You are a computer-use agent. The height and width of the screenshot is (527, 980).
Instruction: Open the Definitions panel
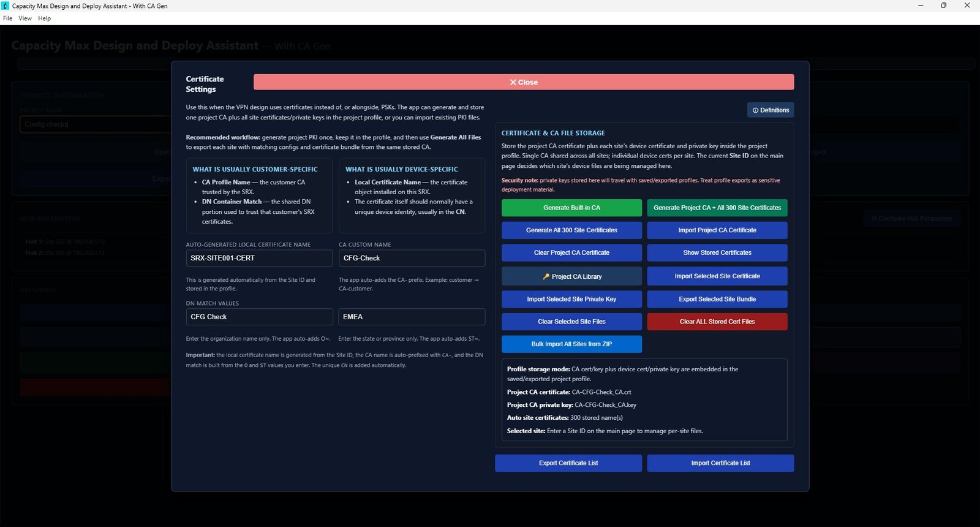coord(771,110)
